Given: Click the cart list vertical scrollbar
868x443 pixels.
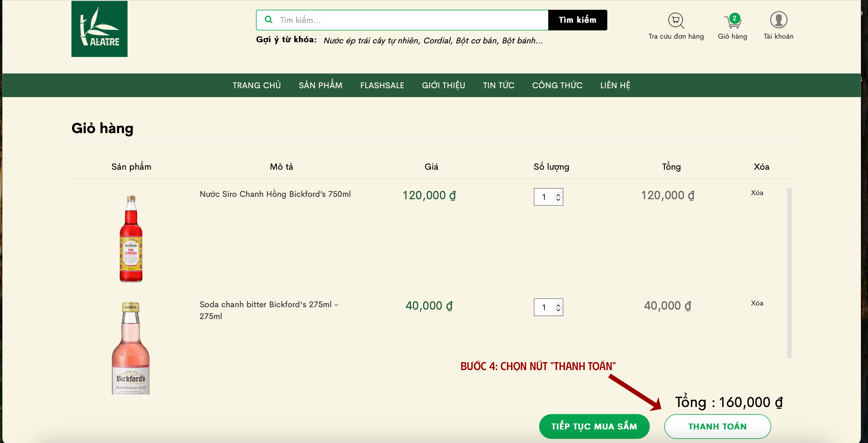Looking at the screenshot, I should click(789, 273).
